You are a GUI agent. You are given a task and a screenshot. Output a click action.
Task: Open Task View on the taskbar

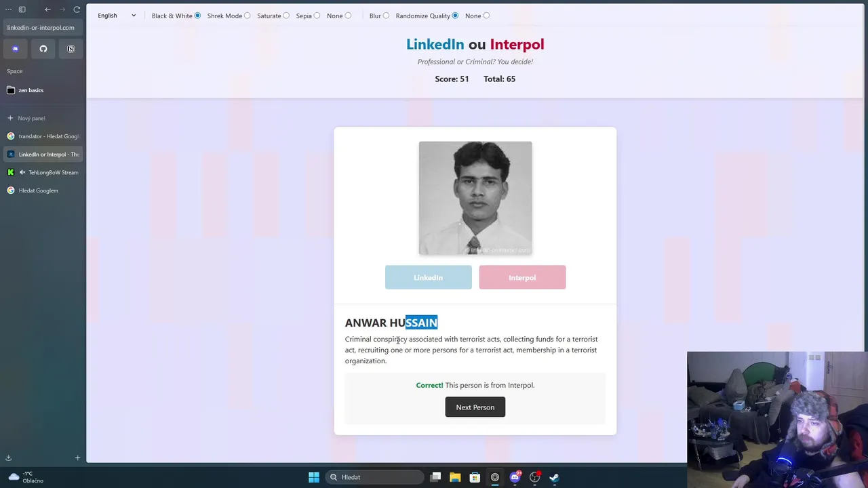tap(436, 477)
